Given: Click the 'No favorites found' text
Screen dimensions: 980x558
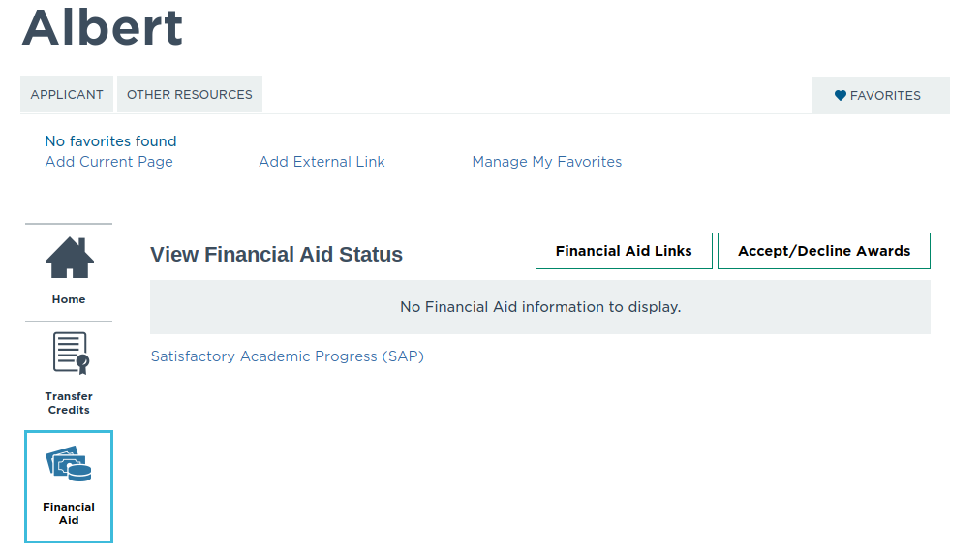Looking at the screenshot, I should tap(110, 141).
